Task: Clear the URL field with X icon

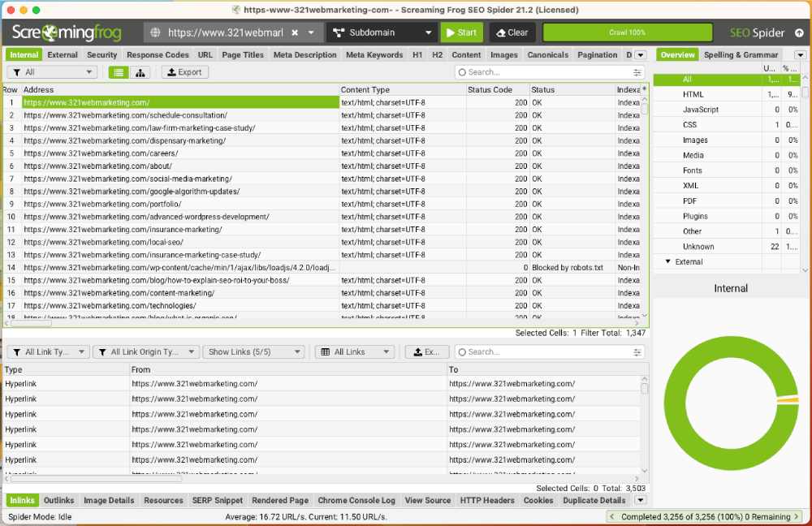Action: coord(295,32)
